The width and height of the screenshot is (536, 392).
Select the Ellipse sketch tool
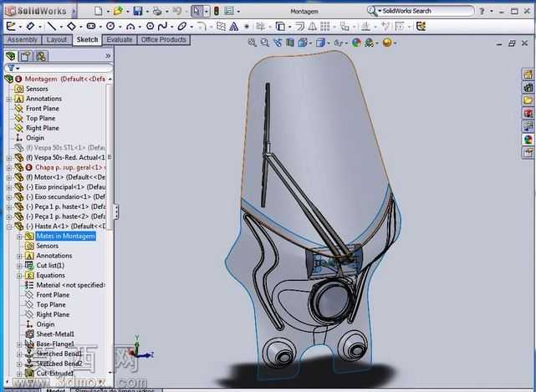(181, 26)
